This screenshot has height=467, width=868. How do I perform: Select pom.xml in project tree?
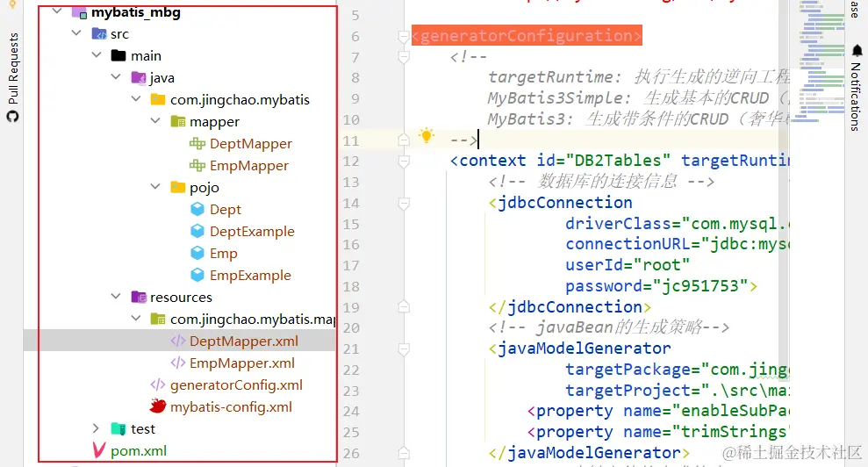(139, 450)
